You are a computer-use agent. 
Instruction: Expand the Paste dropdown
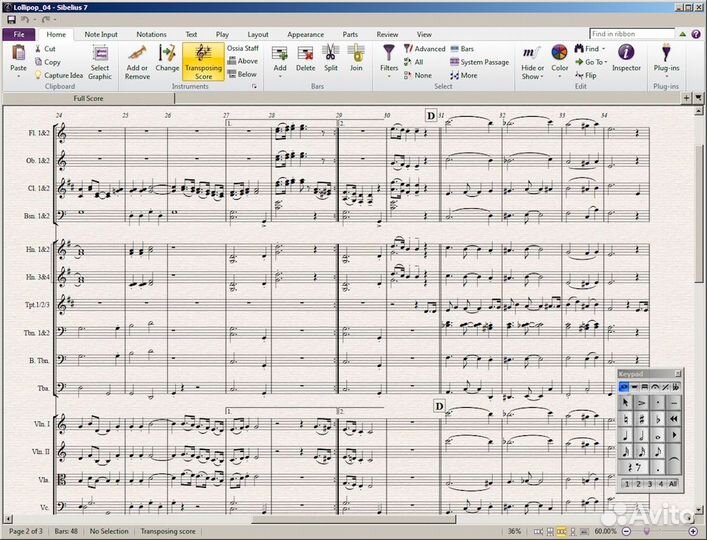click(18, 78)
